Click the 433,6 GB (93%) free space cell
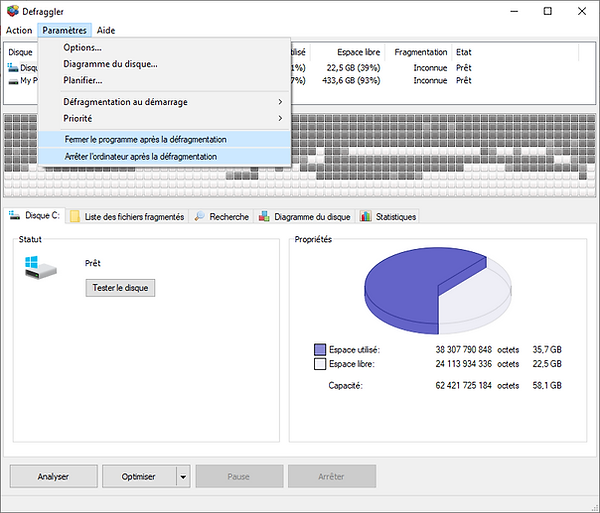The width and height of the screenshot is (600, 513). click(x=351, y=80)
